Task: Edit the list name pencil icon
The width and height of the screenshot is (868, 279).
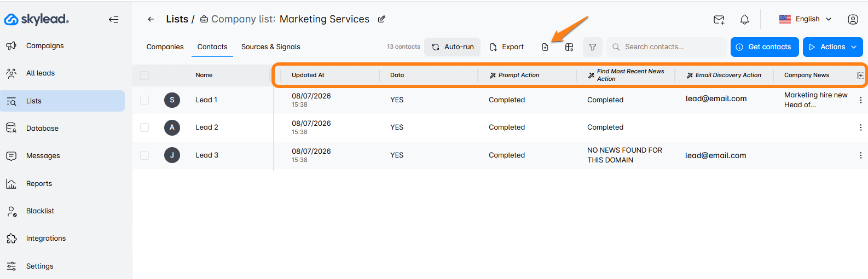Action: [381, 19]
